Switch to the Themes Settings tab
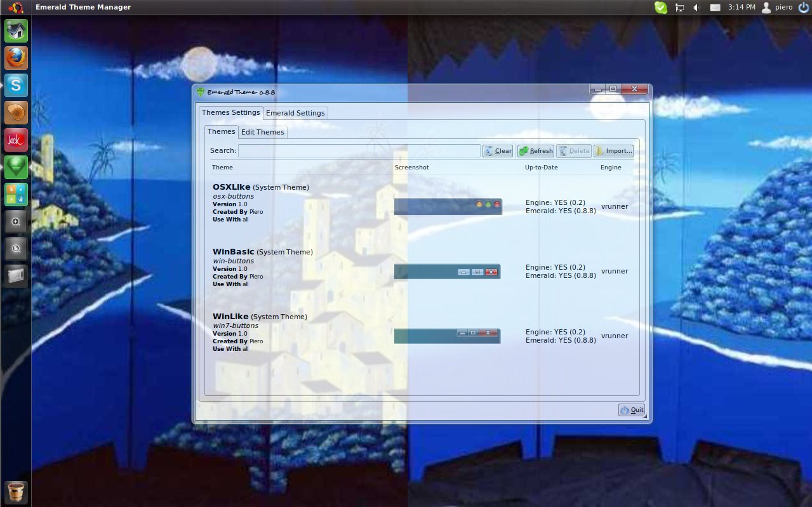 point(230,112)
